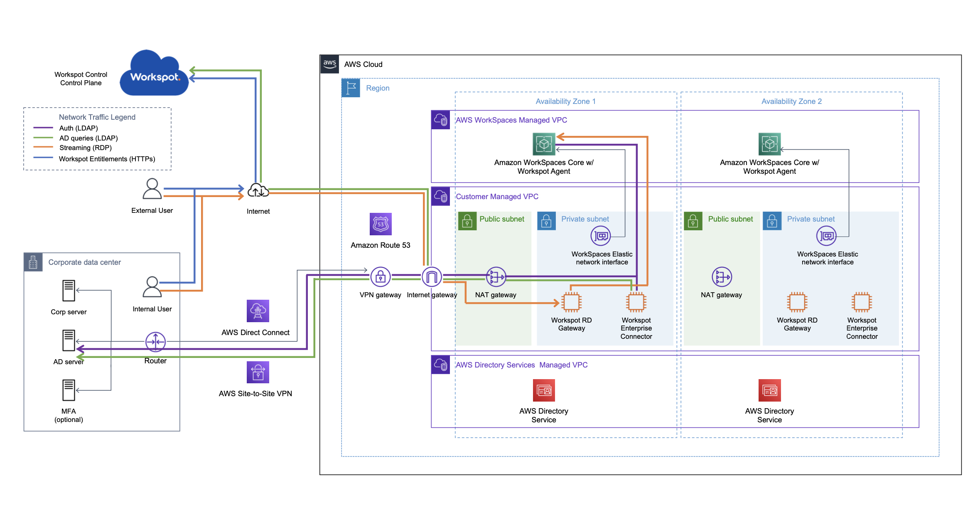Click the purple Auth (LDAP) legend line

click(43, 128)
